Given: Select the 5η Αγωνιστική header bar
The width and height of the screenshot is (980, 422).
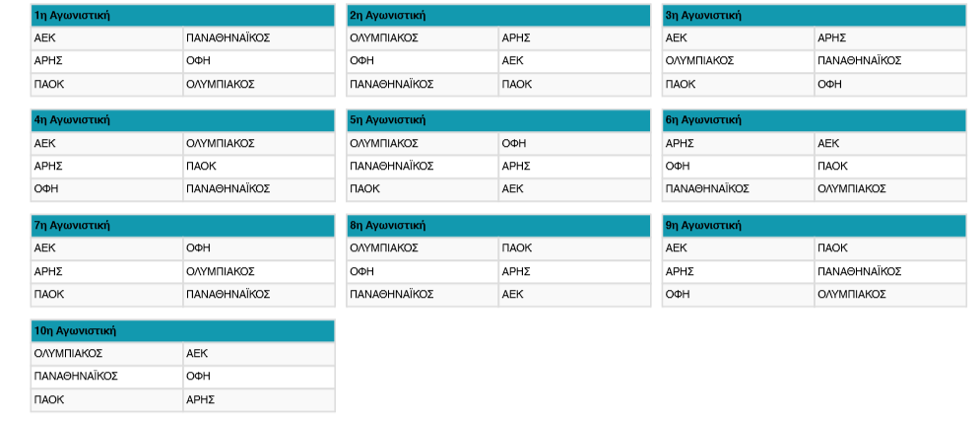Looking at the screenshot, I should click(498, 120).
